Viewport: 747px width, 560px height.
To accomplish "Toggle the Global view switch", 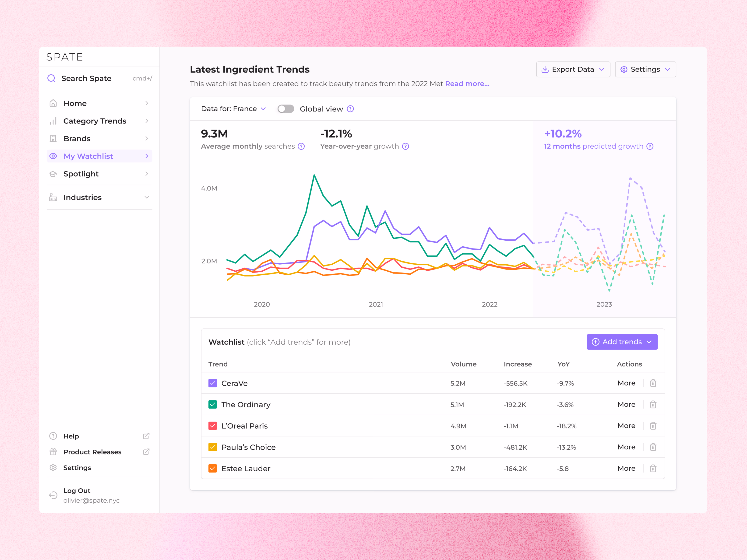I will pos(286,109).
